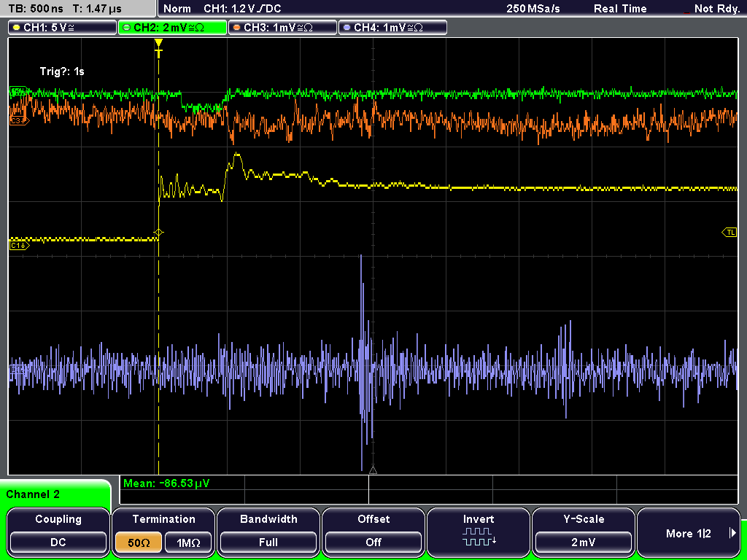The image size is (747, 560).
Task: Toggle the Invert waveform softkey
Action: (x=479, y=532)
